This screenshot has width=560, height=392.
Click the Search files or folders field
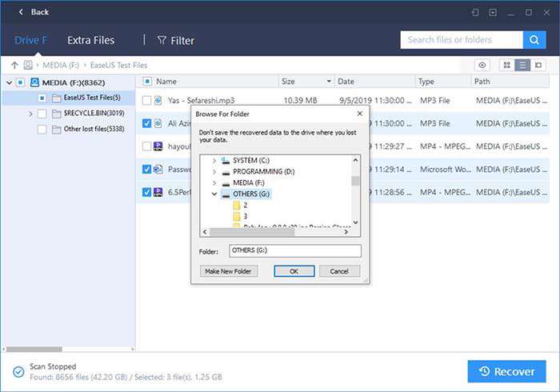[x=462, y=40]
